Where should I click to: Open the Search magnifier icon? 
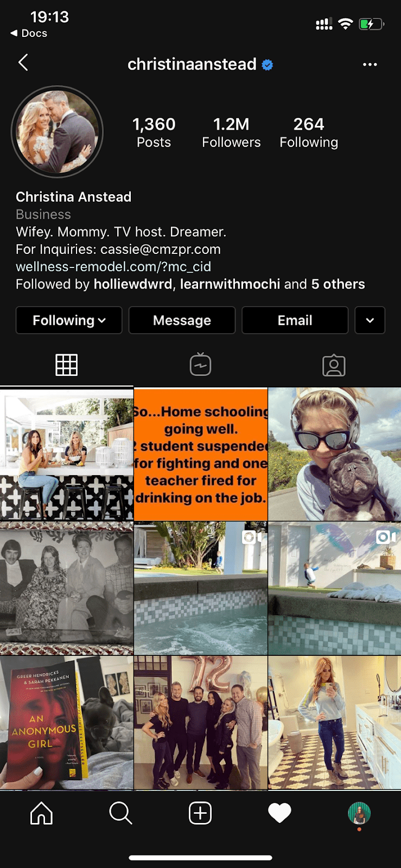tap(120, 813)
